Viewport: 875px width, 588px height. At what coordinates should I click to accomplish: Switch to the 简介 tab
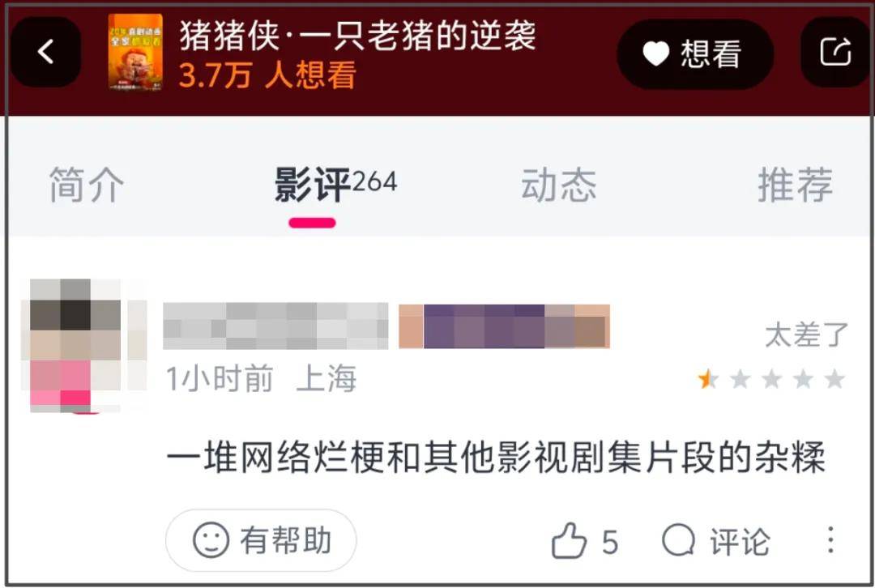[87, 185]
